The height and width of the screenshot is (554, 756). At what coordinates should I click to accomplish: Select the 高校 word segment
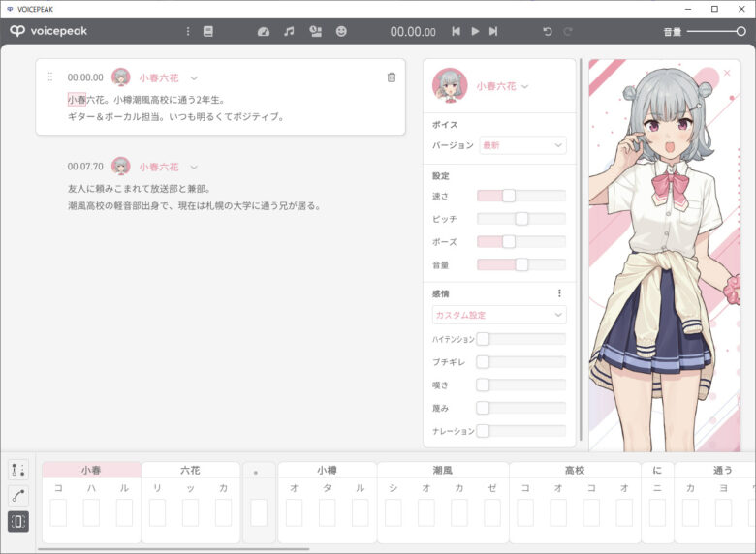point(575,470)
